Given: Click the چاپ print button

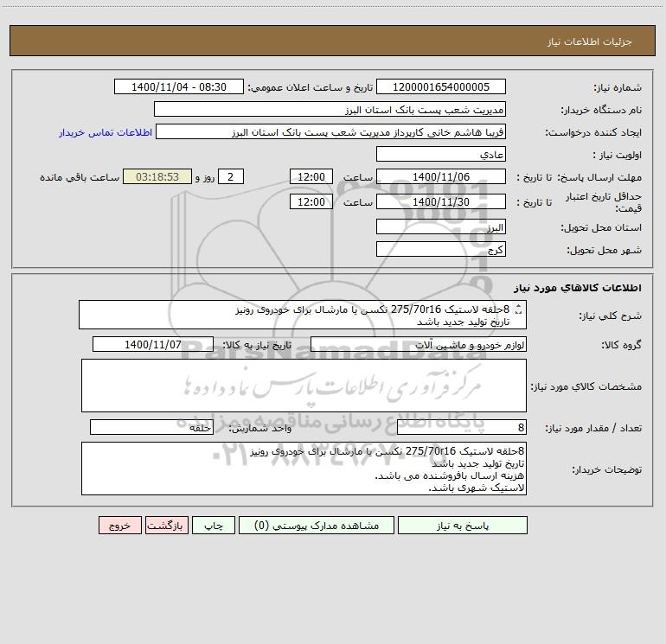Looking at the screenshot, I should coord(214,525).
